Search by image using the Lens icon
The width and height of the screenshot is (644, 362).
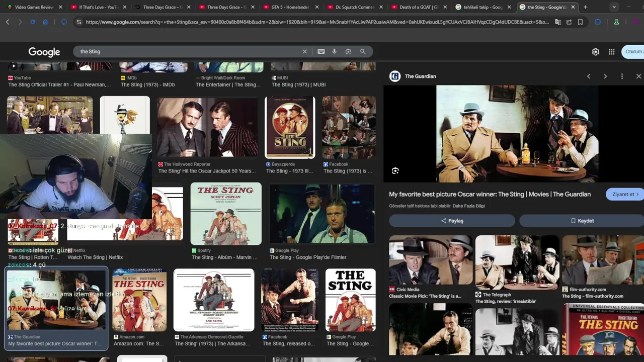click(348, 51)
